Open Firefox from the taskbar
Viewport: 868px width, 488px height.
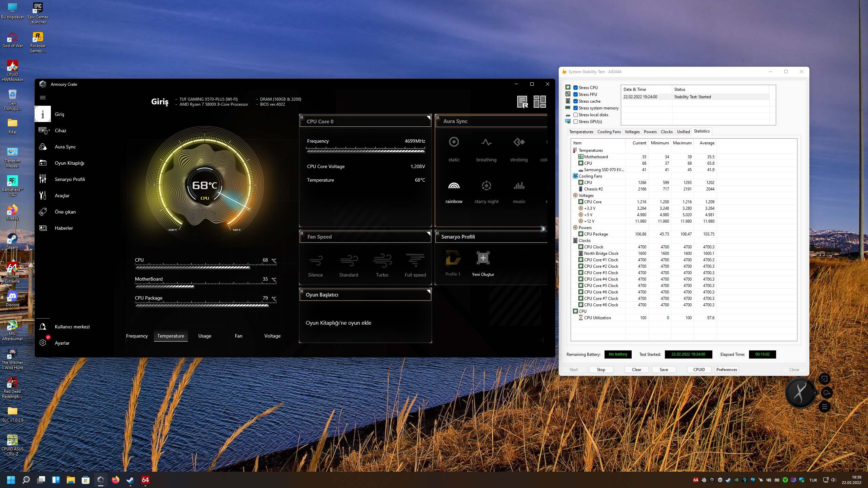point(115,480)
